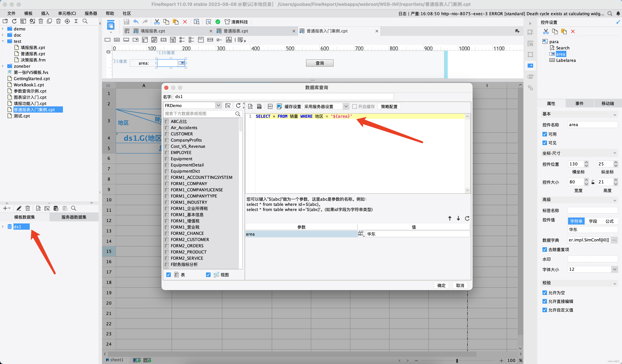Open the FRDemo connection dropdown

[x=218, y=106]
